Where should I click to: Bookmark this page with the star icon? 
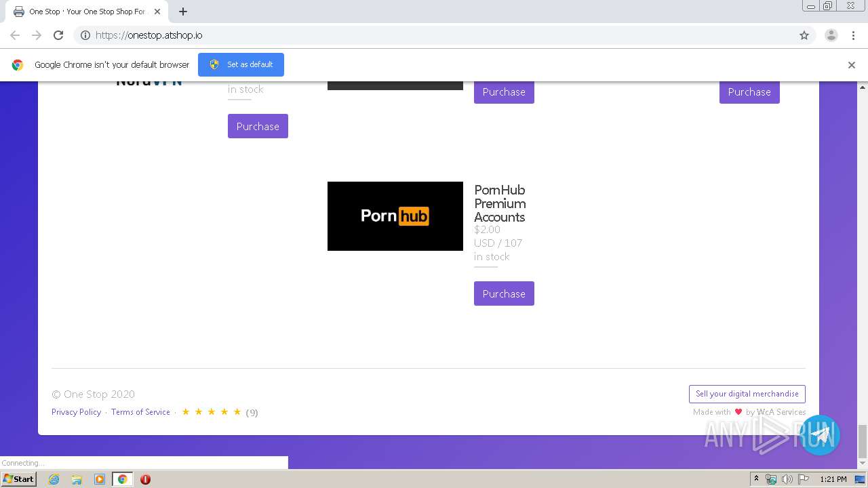804,35
